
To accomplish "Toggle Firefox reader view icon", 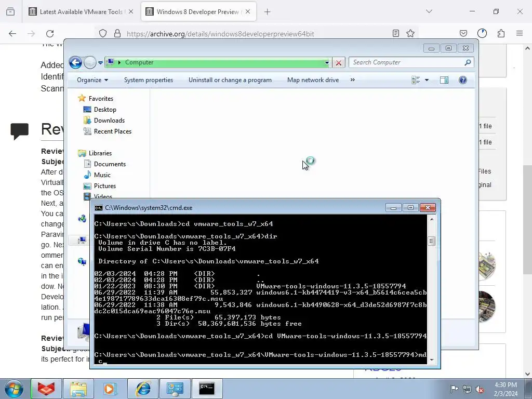I will 395,33.
